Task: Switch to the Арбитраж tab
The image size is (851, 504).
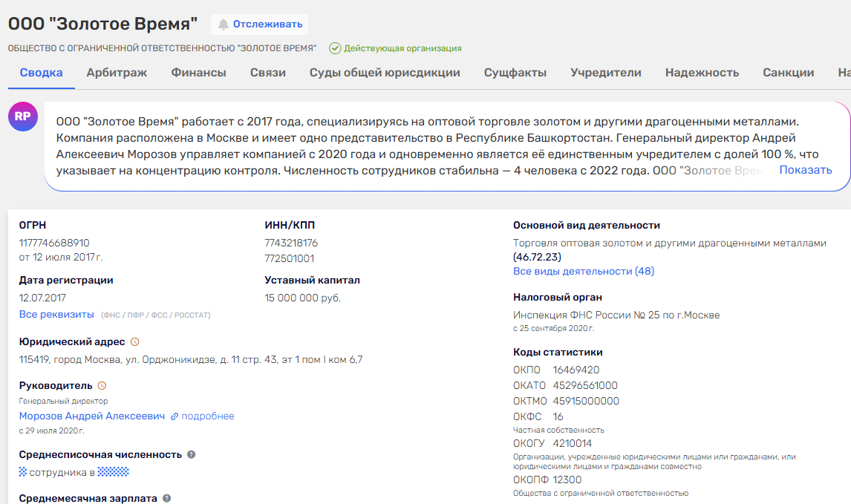Action: [x=117, y=73]
